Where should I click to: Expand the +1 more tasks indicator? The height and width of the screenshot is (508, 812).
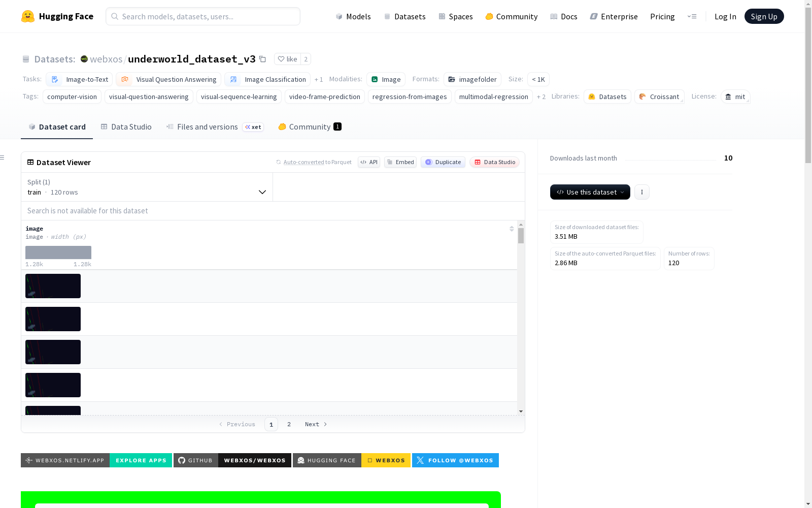click(319, 79)
